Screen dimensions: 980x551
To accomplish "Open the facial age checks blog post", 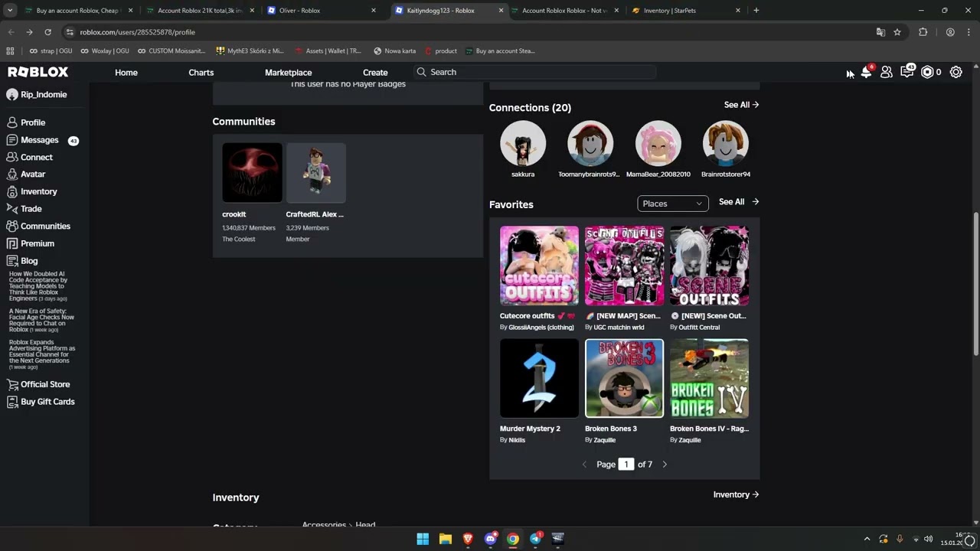I will (41, 319).
